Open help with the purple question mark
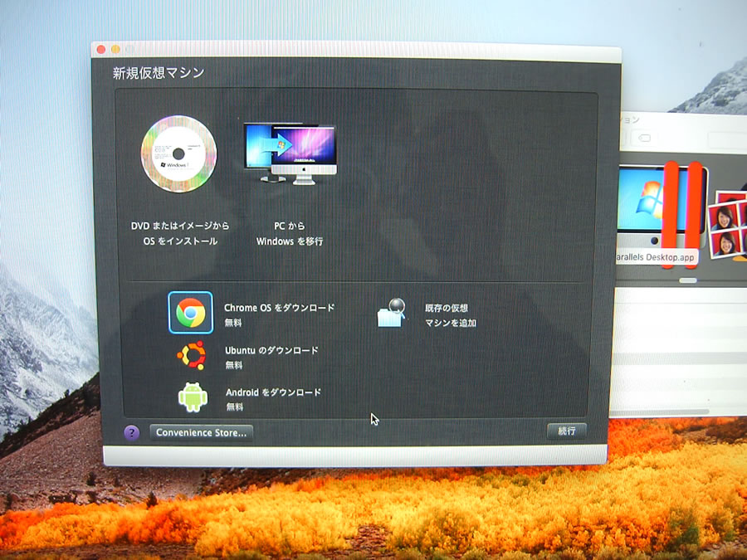 [x=131, y=432]
